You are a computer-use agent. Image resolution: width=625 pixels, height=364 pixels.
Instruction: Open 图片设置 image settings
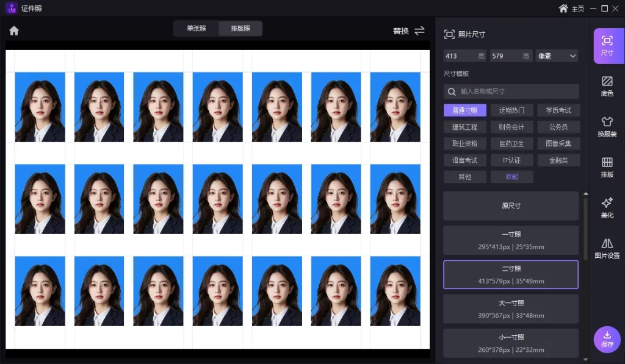pyautogui.click(x=607, y=248)
